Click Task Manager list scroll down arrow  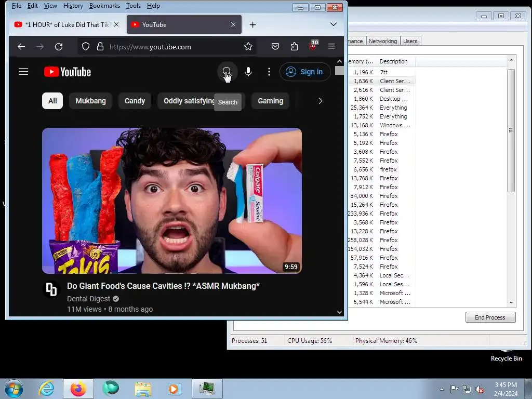click(x=511, y=303)
